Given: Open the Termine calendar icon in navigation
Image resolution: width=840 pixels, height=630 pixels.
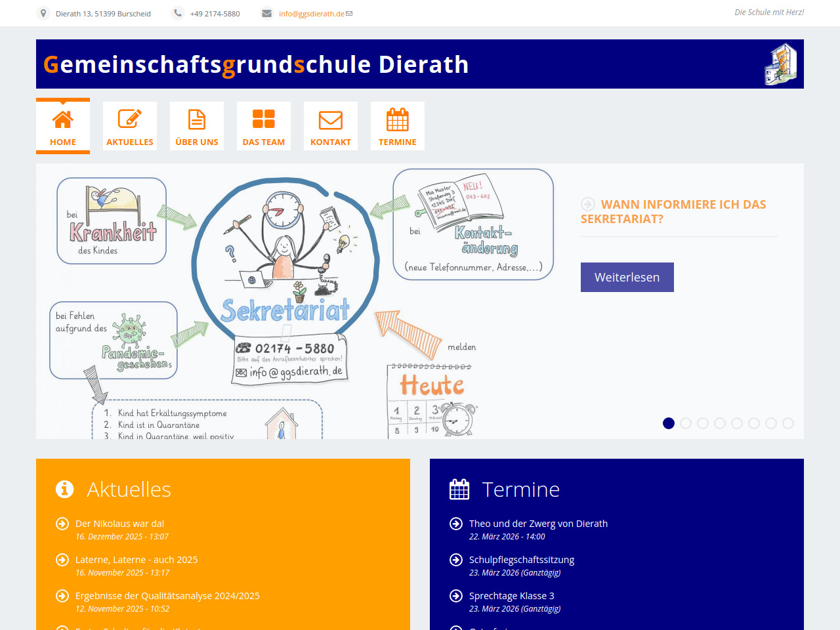Looking at the screenshot, I should 398,120.
